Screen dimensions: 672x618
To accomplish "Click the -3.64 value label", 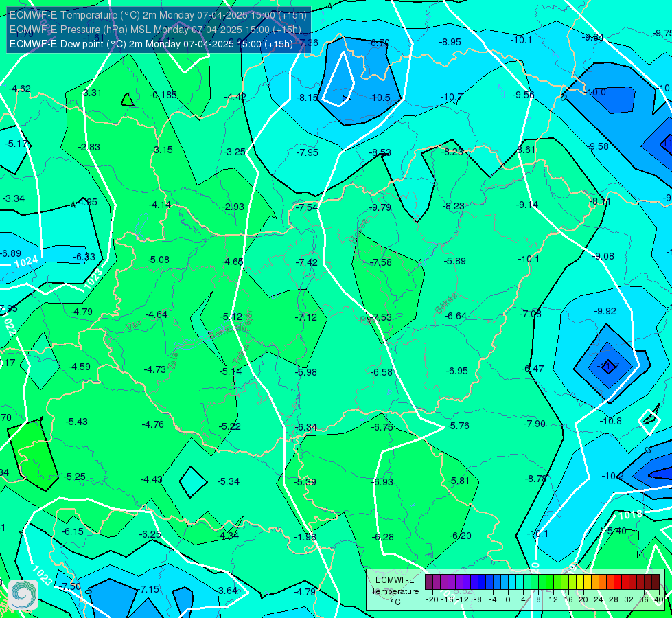I will (227, 591).
